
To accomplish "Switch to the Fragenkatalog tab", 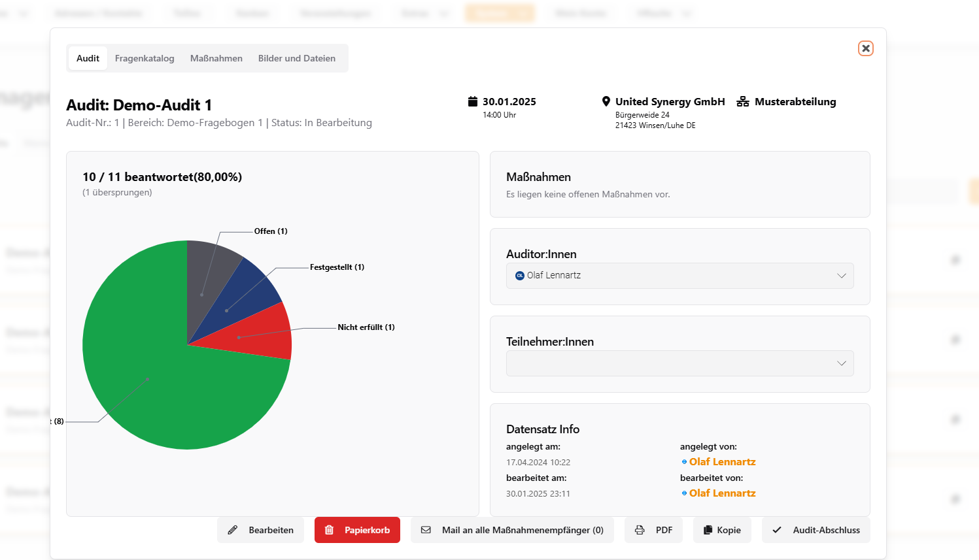I will pos(145,58).
